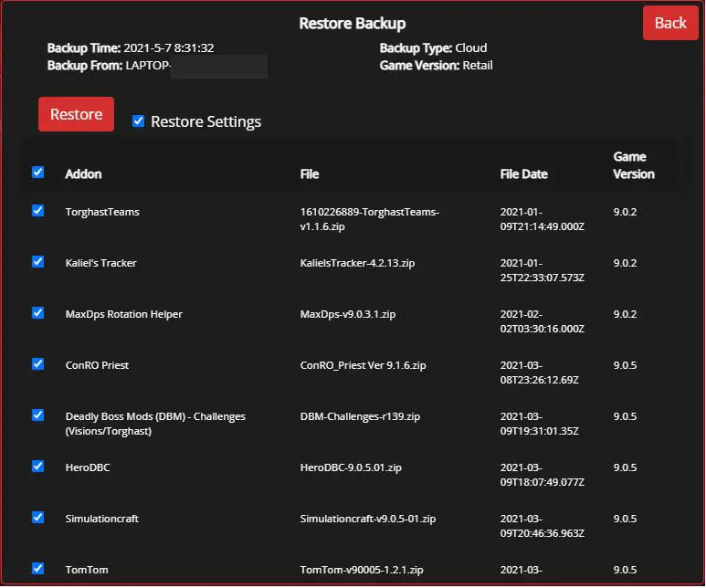Click the File Date column header
The image size is (706, 588).
[523, 174]
